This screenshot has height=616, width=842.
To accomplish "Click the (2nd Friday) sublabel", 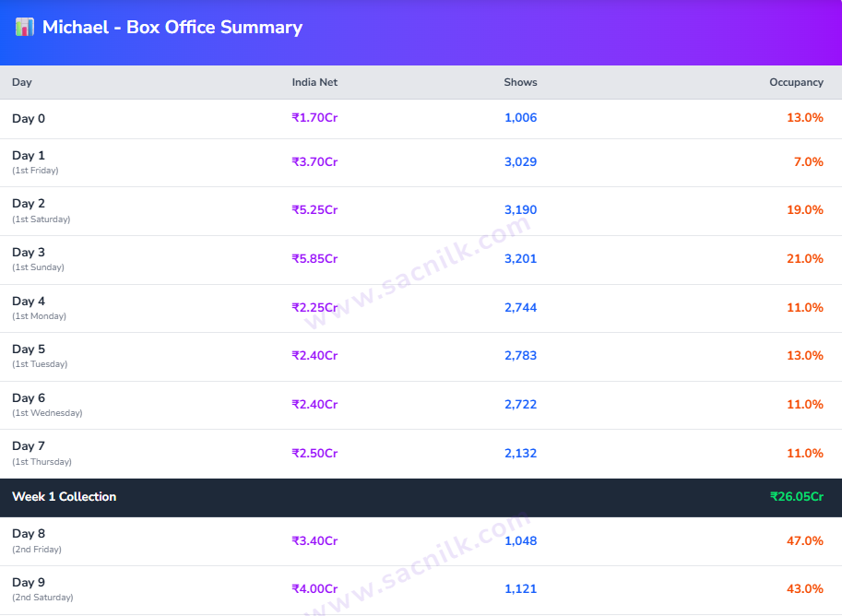I will point(37,549).
